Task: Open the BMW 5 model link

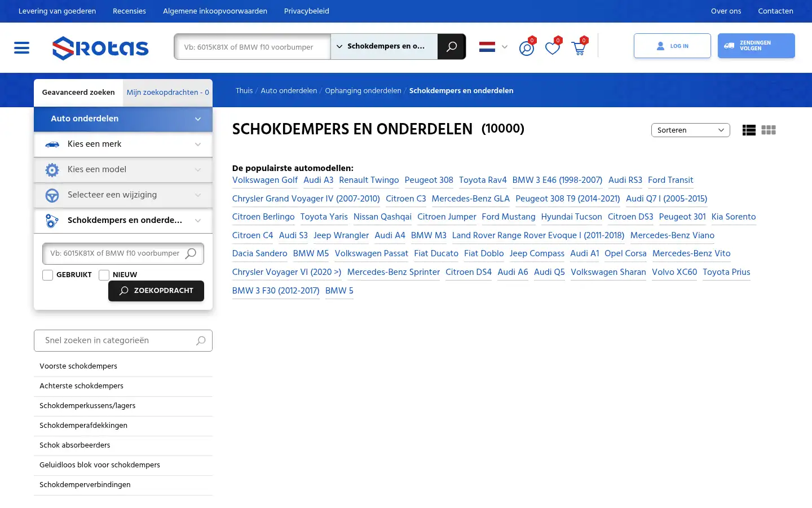Action: pyautogui.click(x=339, y=291)
